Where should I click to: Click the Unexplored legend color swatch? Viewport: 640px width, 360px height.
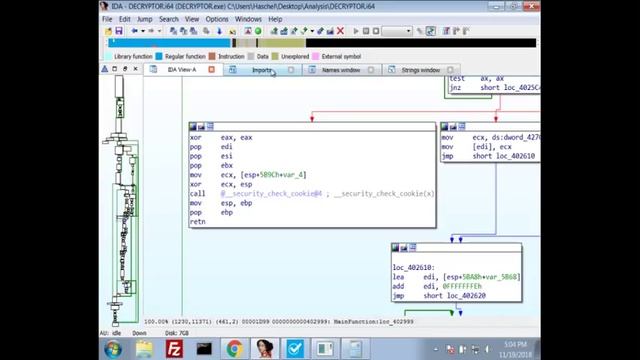275,56
